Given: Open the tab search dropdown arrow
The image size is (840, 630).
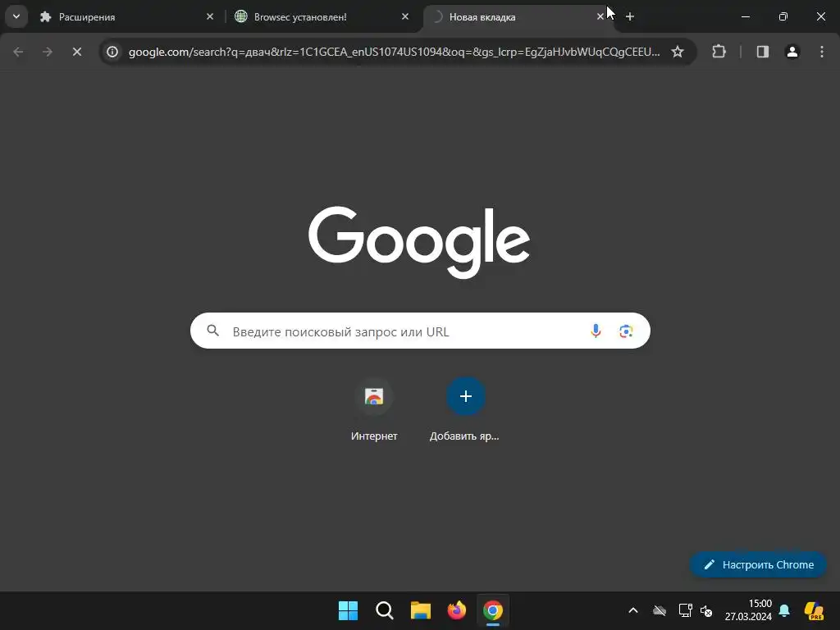Looking at the screenshot, I should [16, 16].
